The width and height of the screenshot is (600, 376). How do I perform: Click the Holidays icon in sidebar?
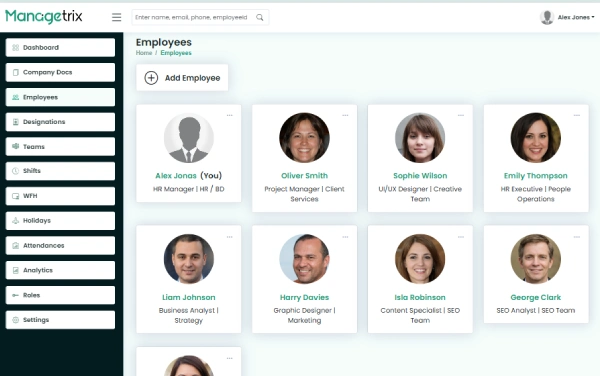(15, 221)
